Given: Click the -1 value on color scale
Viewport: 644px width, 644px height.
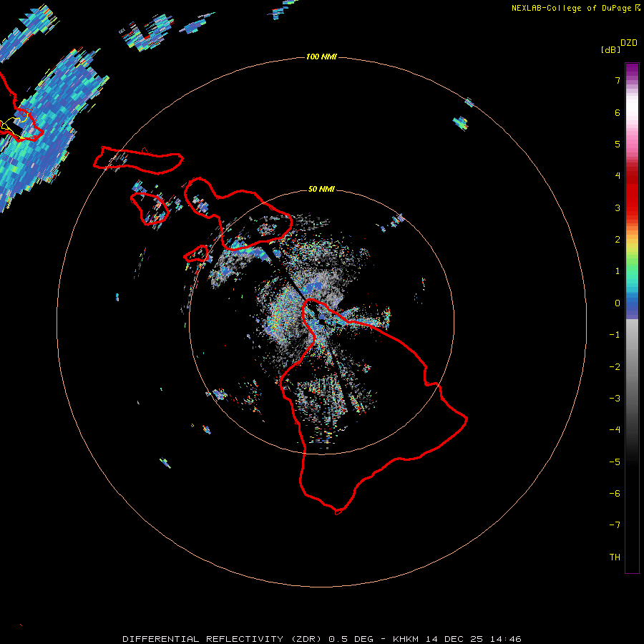Looking at the screenshot, I should pos(615,335).
